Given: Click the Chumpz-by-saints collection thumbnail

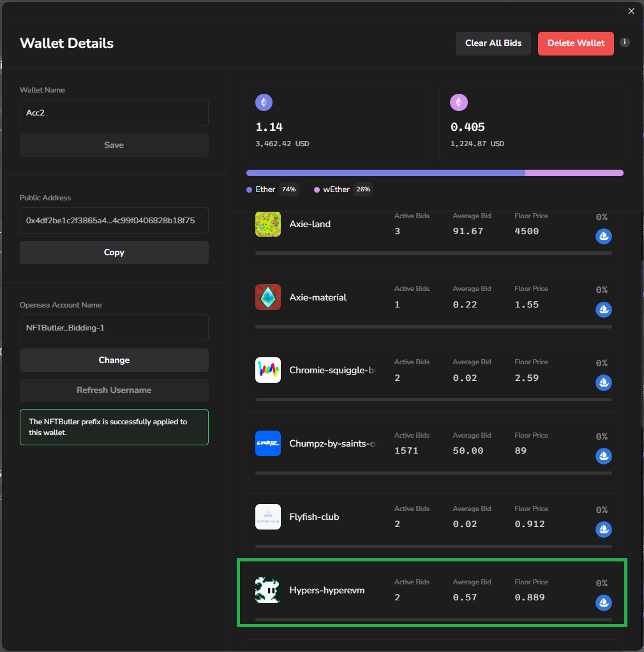Looking at the screenshot, I should tap(267, 443).
